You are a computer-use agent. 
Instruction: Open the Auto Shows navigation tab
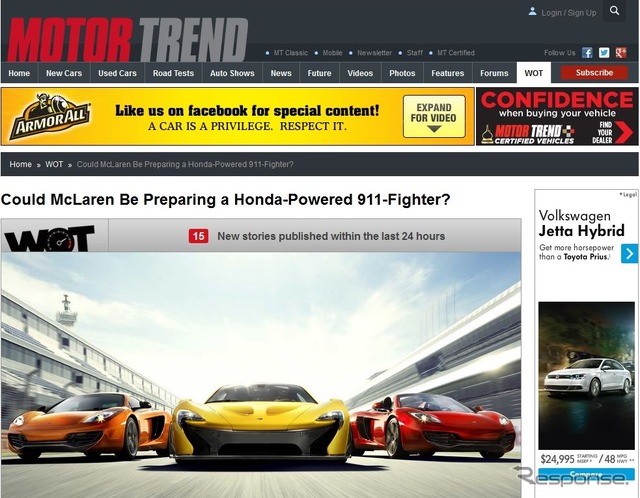232,73
